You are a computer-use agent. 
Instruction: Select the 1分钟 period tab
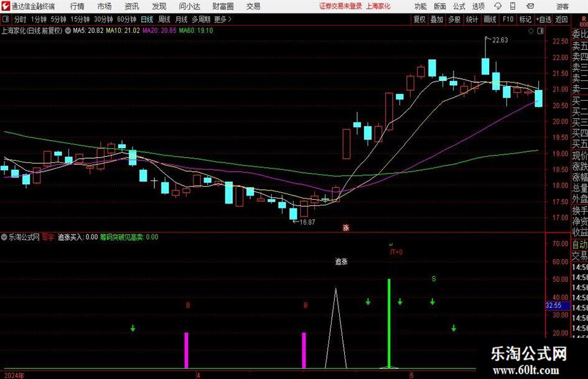(x=39, y=19)
